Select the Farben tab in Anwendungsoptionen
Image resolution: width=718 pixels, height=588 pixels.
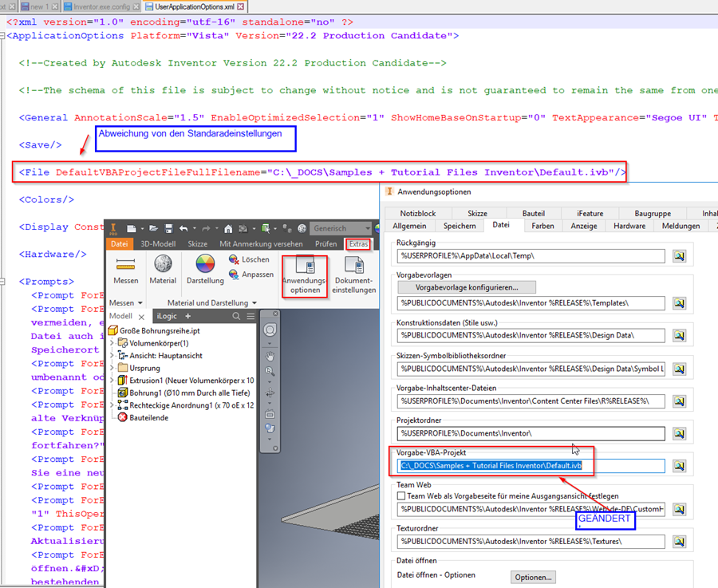pos(542,226)
